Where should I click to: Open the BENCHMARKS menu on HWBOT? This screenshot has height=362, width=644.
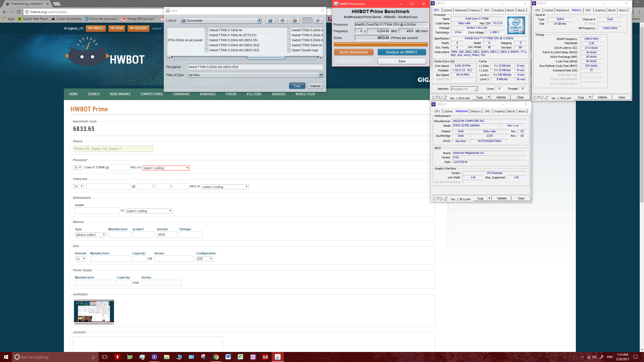(120, 94)
